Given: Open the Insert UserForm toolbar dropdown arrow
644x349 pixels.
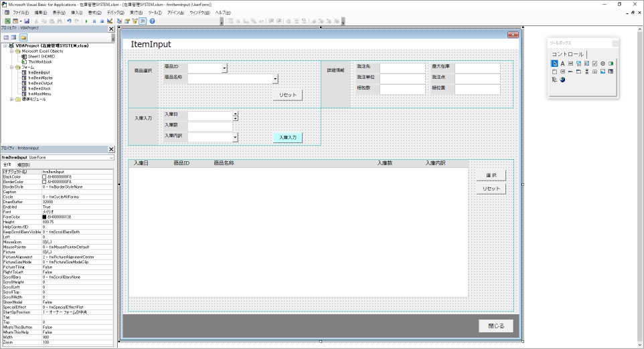Looking at the screenshot, I should click(x=21, y=21).
